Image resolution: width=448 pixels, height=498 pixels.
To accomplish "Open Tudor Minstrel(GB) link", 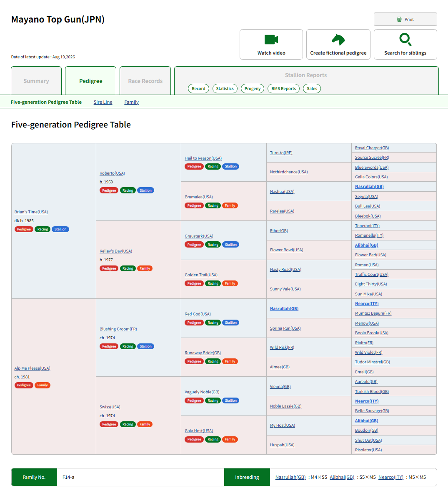I will [x=373, y=362].
